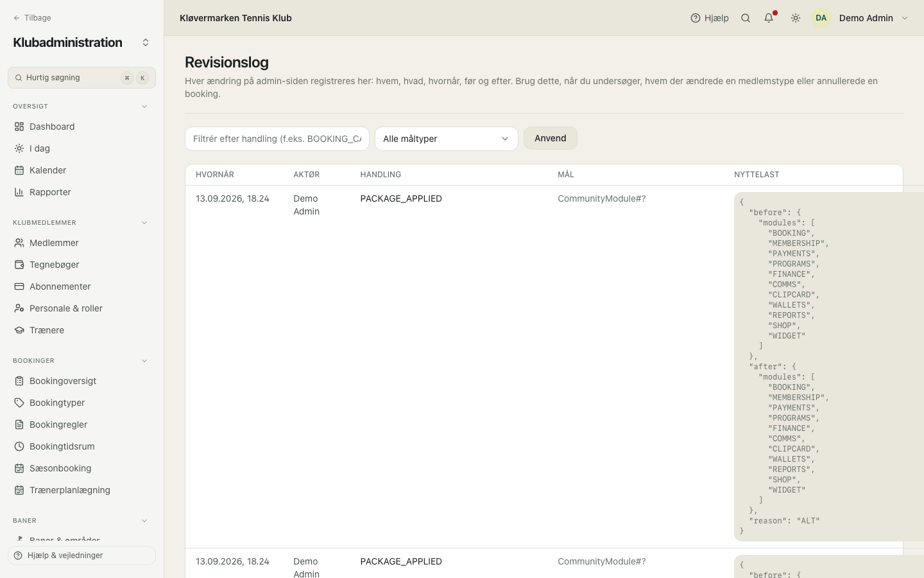
Task: Click the Medlemmer people icon
Action: [x=19, y=243]
